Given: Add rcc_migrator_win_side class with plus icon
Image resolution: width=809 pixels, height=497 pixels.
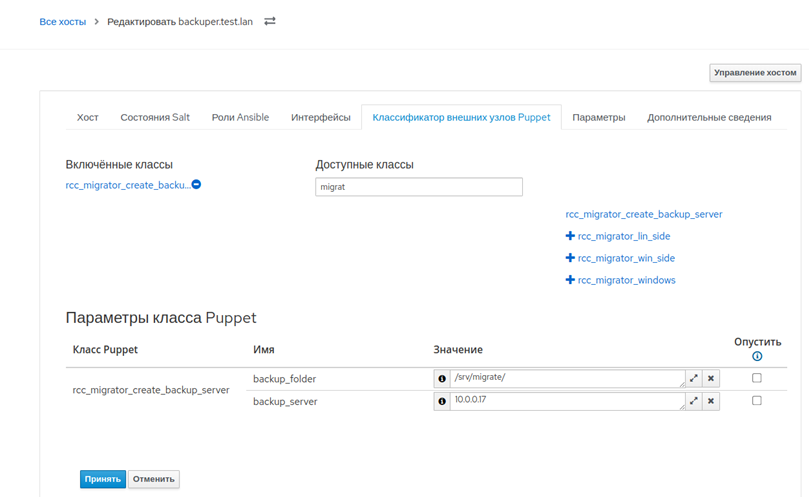Looking at the screenshot, I should click(x=570, y=258).
